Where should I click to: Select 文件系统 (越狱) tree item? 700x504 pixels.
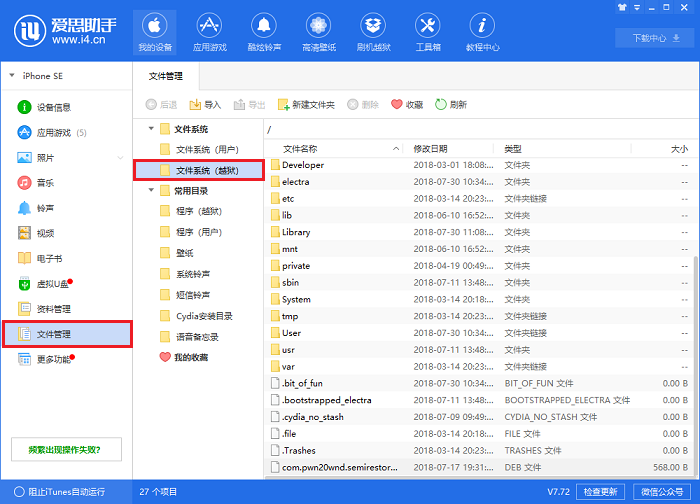pos(199,170)
